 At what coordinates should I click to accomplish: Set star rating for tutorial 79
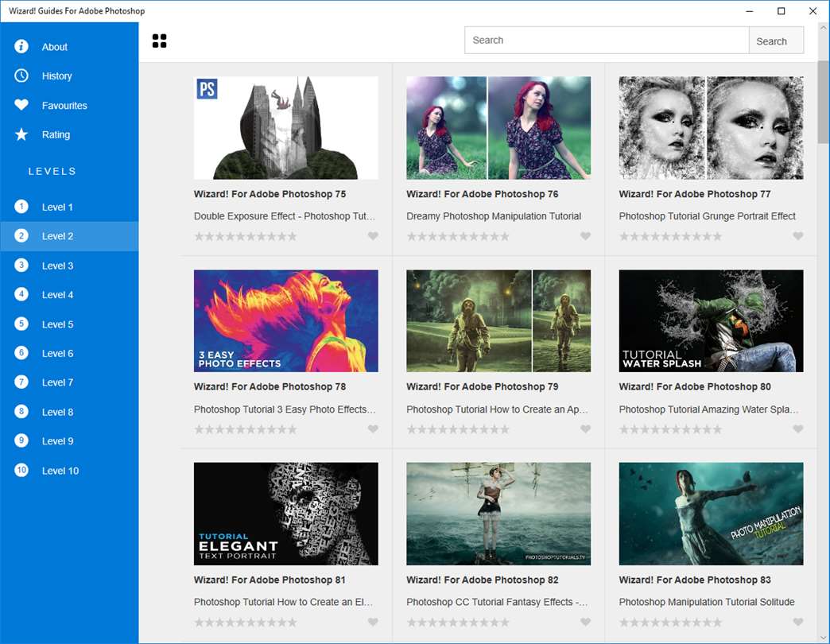[x=458, y=429]
